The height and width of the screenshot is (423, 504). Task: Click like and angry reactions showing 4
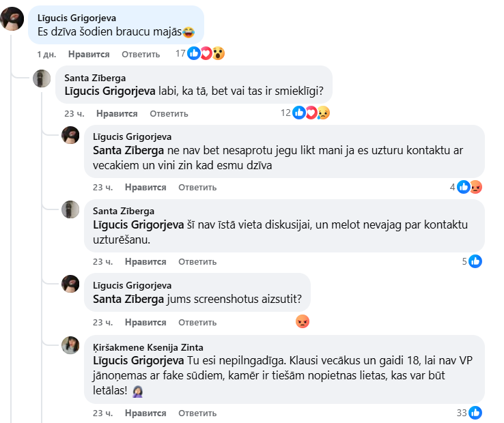coord(469,187)
